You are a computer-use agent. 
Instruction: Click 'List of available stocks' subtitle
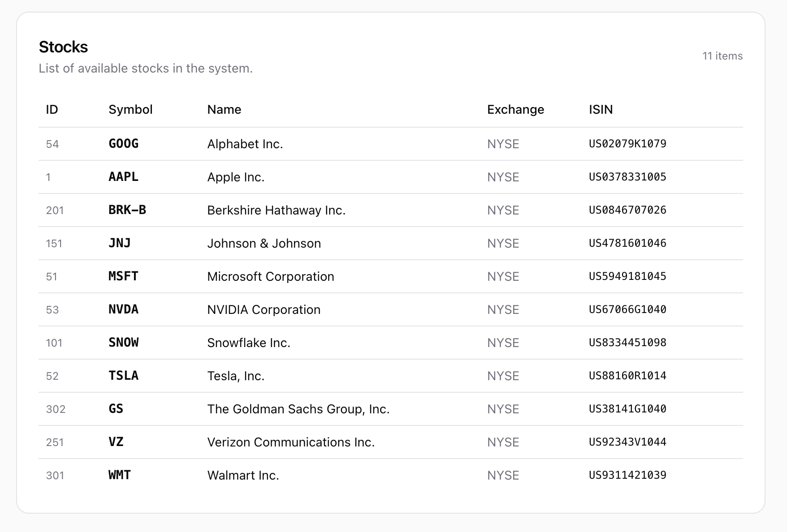(146, 69)
